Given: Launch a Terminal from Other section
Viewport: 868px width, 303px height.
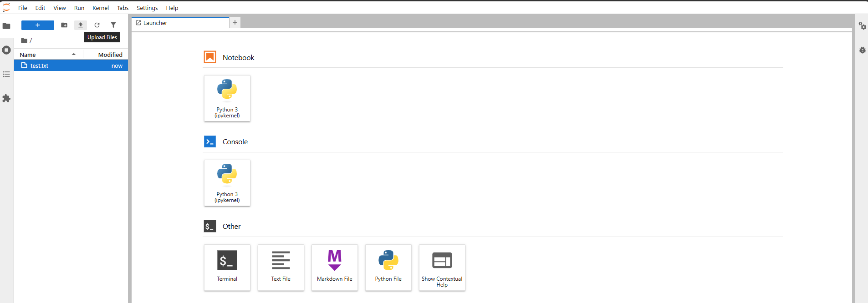Looking at the screenshot, I should [227, 268].
